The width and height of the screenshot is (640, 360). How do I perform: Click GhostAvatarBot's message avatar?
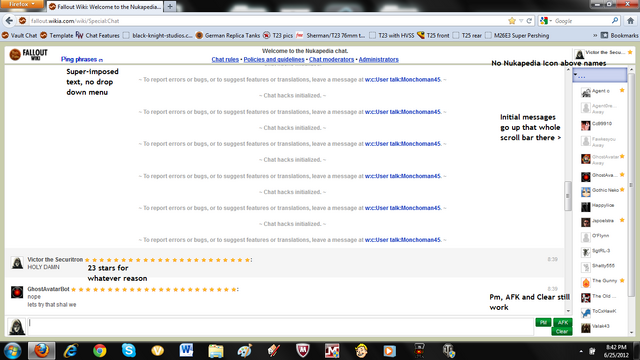(x=17, y=292)
